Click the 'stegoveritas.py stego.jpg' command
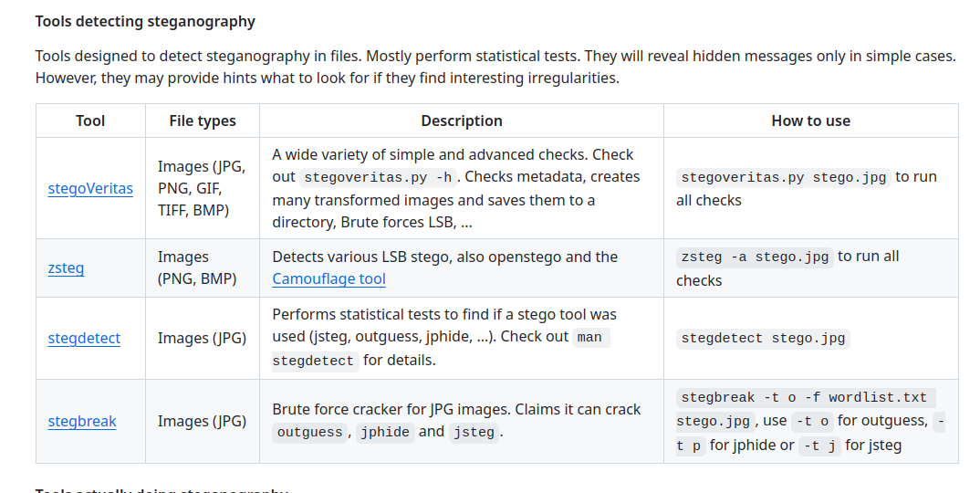 tap(784, 177)
